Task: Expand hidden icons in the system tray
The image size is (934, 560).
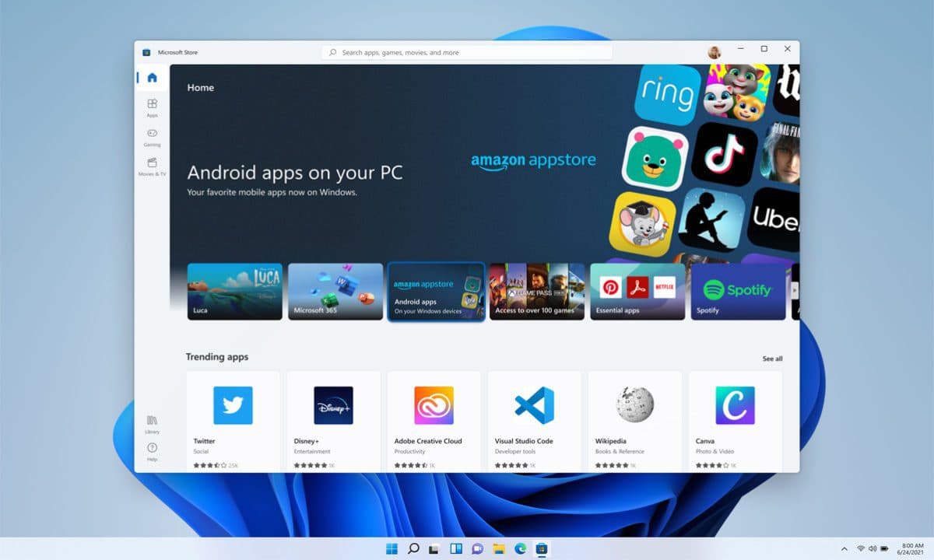Action: pos(844,548)
